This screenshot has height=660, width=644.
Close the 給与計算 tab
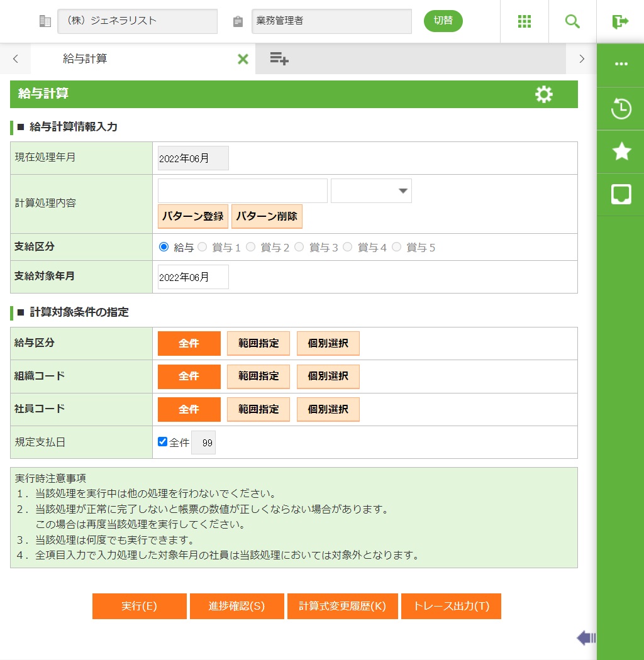click(x=243, y=59)
